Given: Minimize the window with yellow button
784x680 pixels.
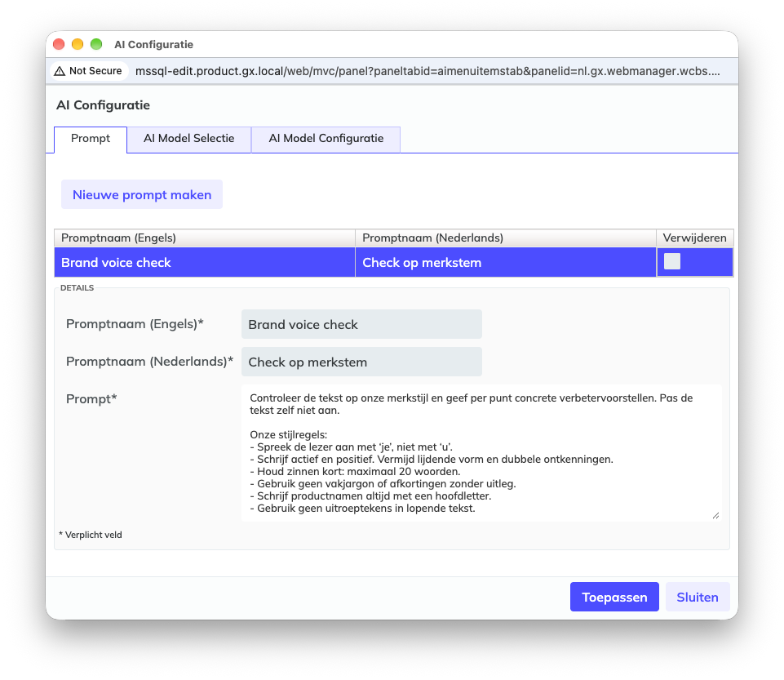Looking at the screenshot, I should point(78,44).
